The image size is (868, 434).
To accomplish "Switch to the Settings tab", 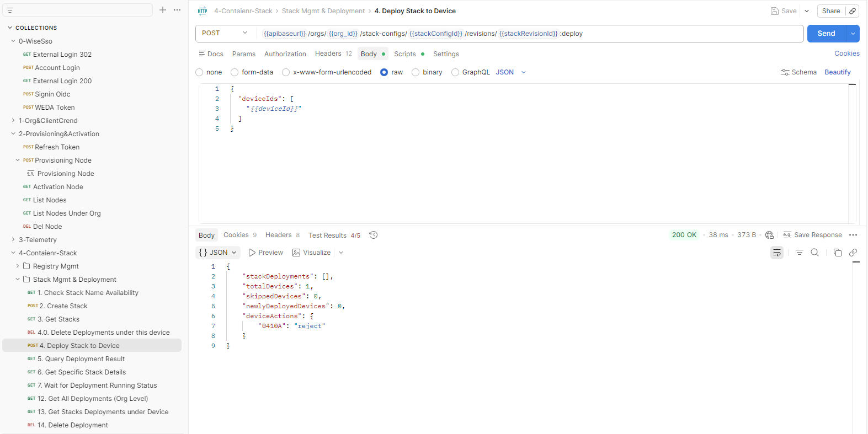I will pyautogui.click(x=446, y=54).
